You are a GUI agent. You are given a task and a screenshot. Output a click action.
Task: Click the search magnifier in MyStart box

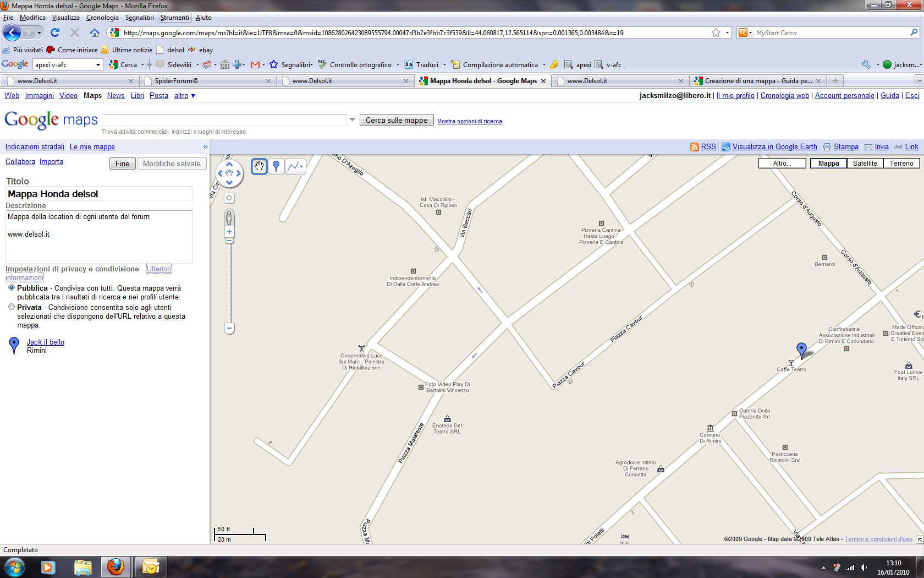pyautogui.click(x=914, y=32)
